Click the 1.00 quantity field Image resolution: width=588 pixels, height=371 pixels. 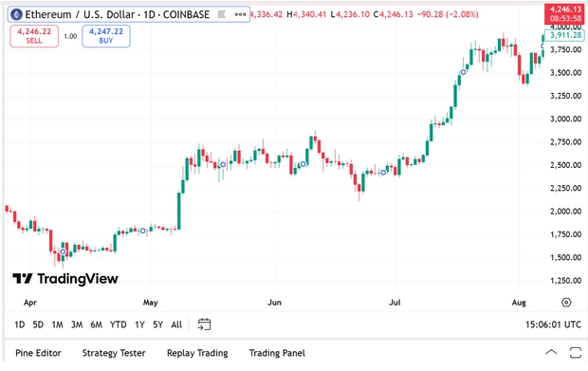click(70, 36)
